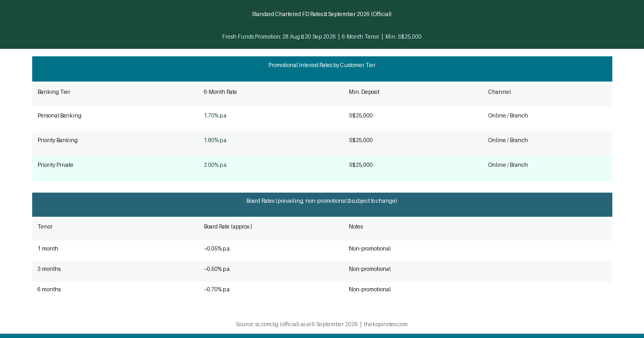Click the 'Channel' column header

[x=499, y=92]
